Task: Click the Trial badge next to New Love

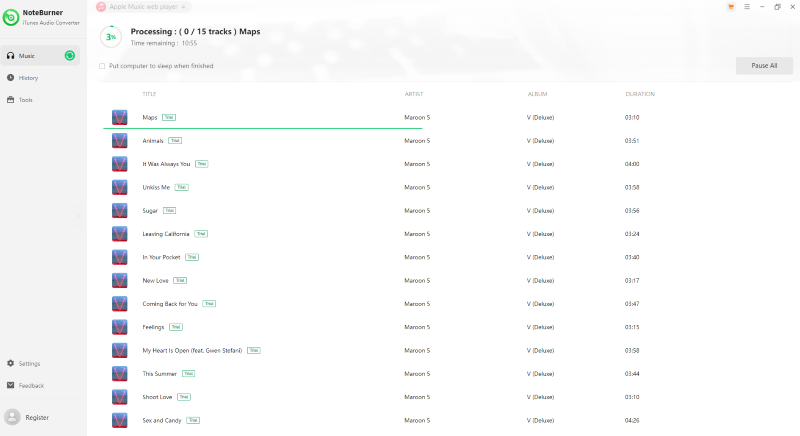Action: coord(180,280)
